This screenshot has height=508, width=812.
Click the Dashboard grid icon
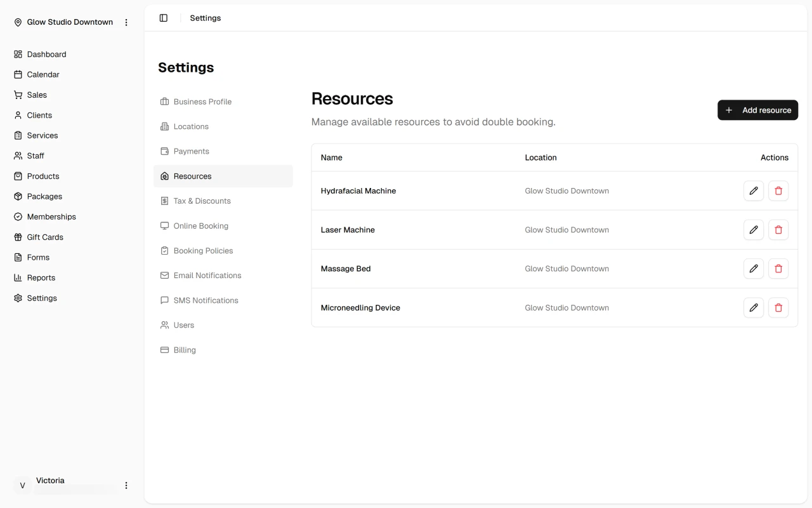tap(18, 54)
